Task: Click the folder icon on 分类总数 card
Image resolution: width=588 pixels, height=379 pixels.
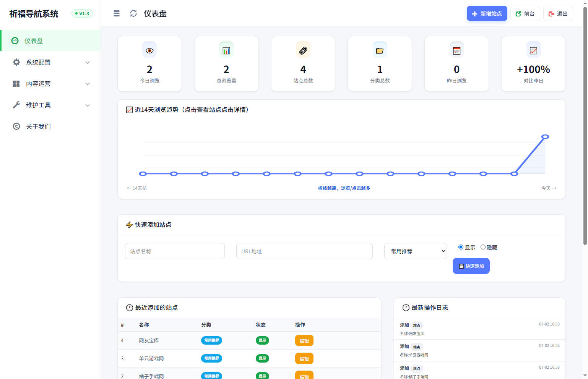Action: pos(380,50)
